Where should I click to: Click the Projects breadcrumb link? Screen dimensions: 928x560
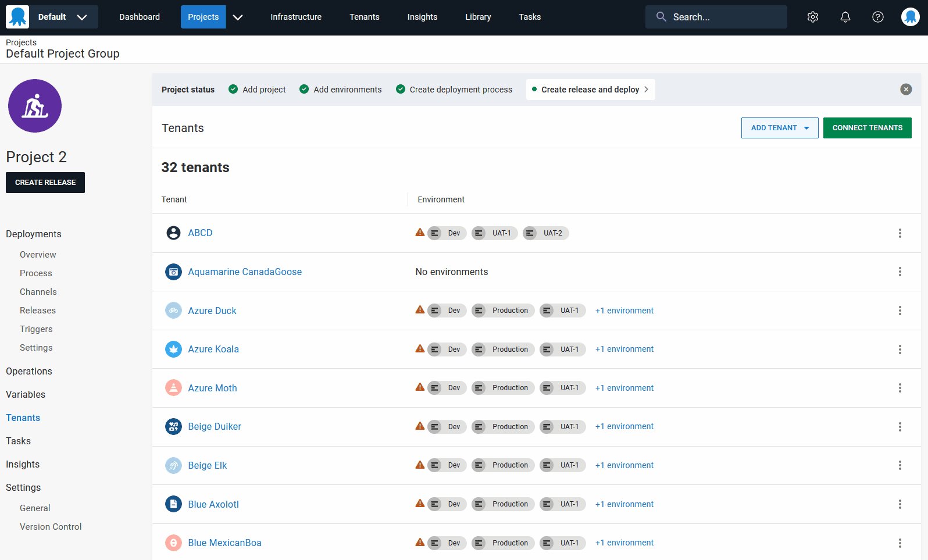point(21,42)
